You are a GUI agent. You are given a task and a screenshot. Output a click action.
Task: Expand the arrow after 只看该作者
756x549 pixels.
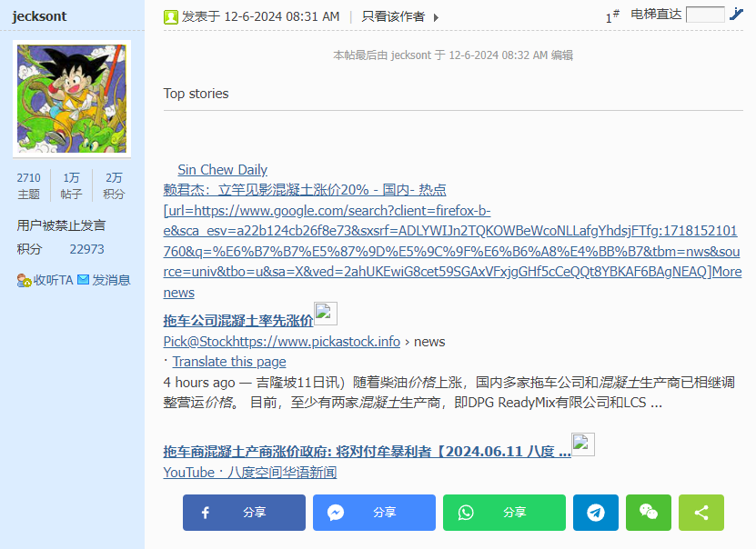click(436, 18)
